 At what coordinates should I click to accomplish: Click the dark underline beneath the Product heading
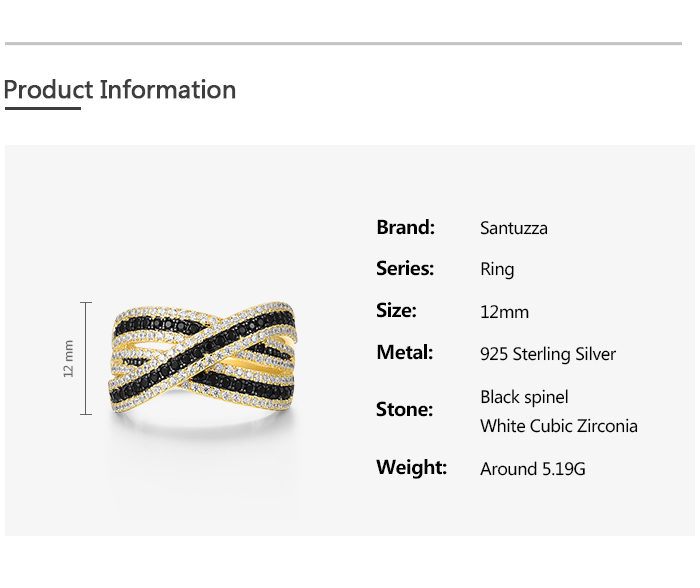click(42, 108)
